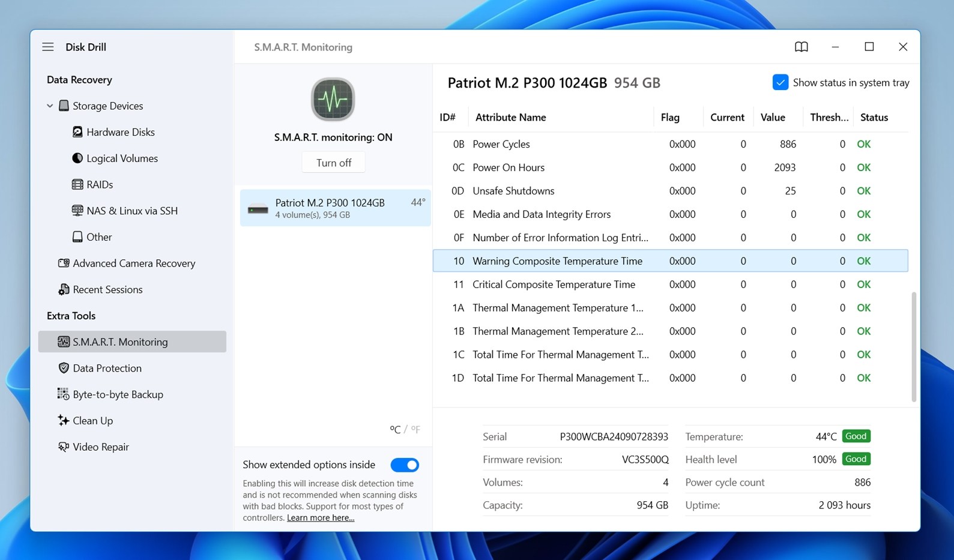The height and width of the screenshot is (560, 954).
Task: Sort by ID# column header
Action: click(x=448, y=117)
